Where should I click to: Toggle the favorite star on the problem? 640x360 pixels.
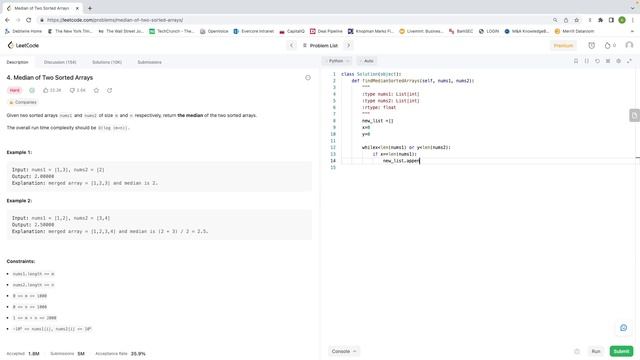pyautogui.click(x=96, y=90)
